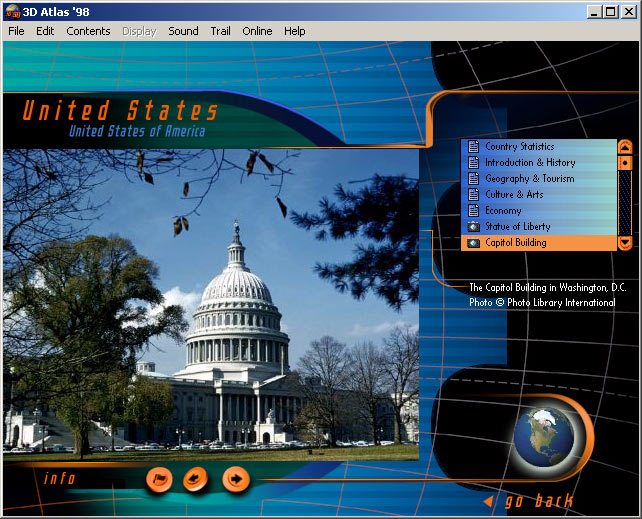Select Statue of Liberty photo entry
Viewport: 642px width, 519px height.
coord(539,226)
